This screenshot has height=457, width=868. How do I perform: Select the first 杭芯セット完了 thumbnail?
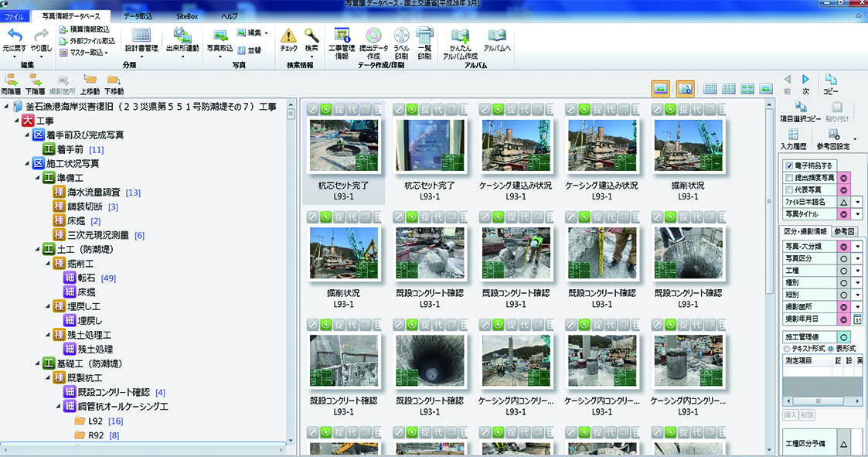click(x=344, y=146)
